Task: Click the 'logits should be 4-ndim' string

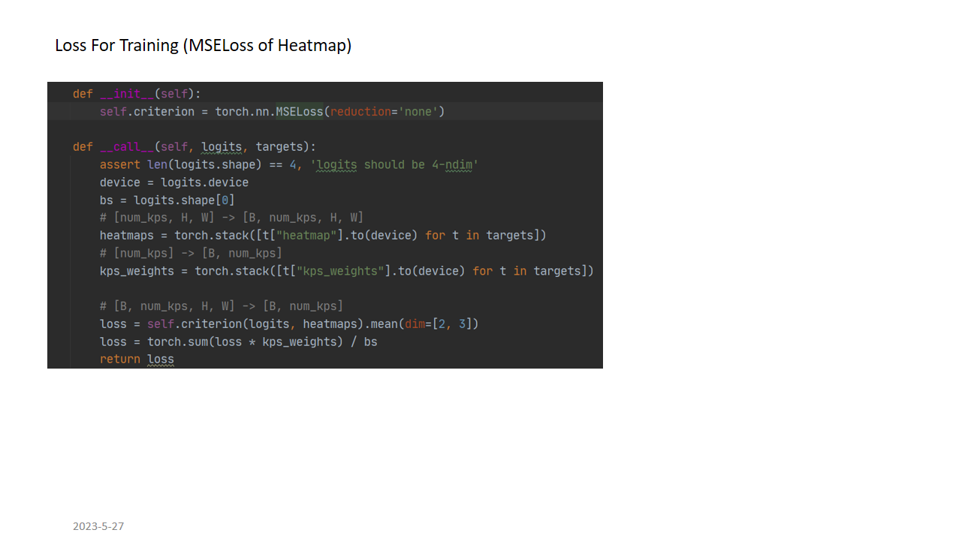Action: tap(394, 164)
